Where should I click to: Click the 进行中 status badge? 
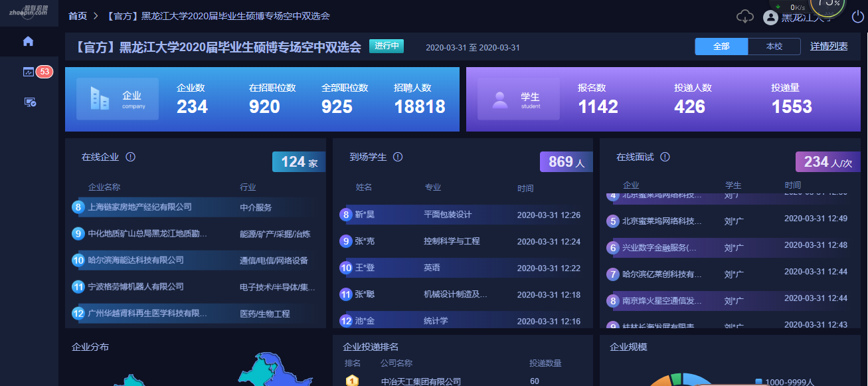(386, 46)
